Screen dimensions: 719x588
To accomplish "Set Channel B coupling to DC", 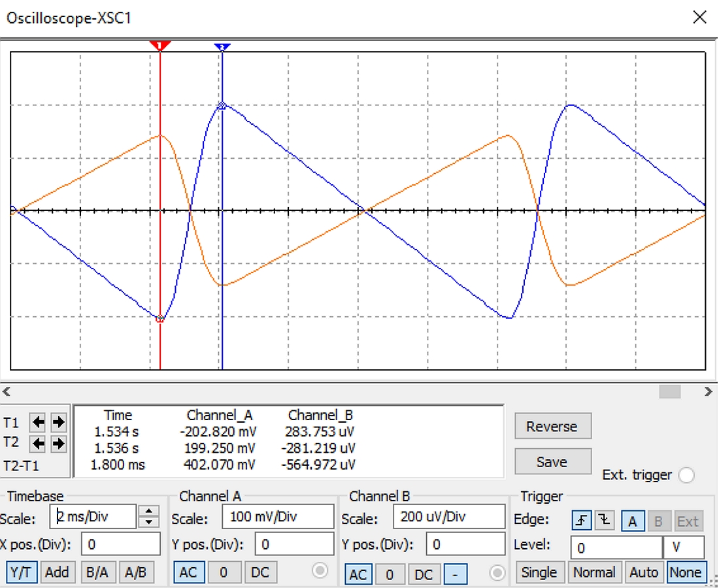I will pyautogui.click(x=424, y=574).
